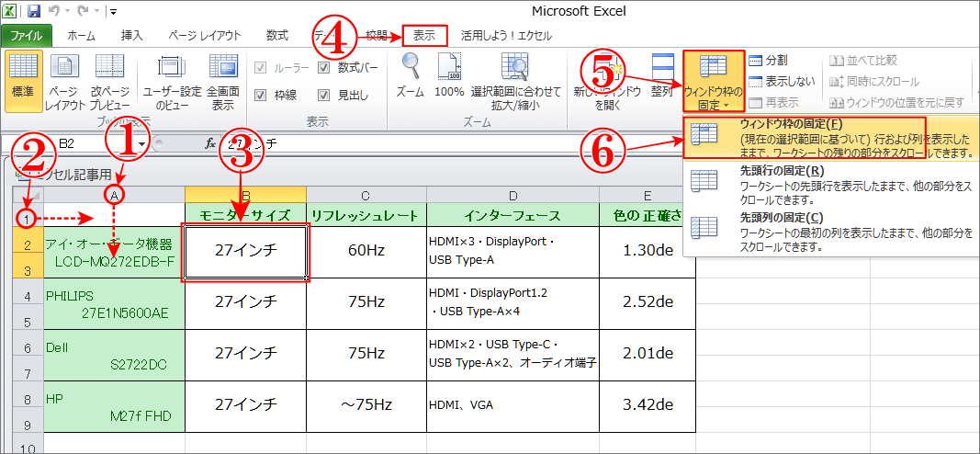Click the Undo icon in quick access toolbar
Screen dimensions: 980x454
(x=56, y=10)
